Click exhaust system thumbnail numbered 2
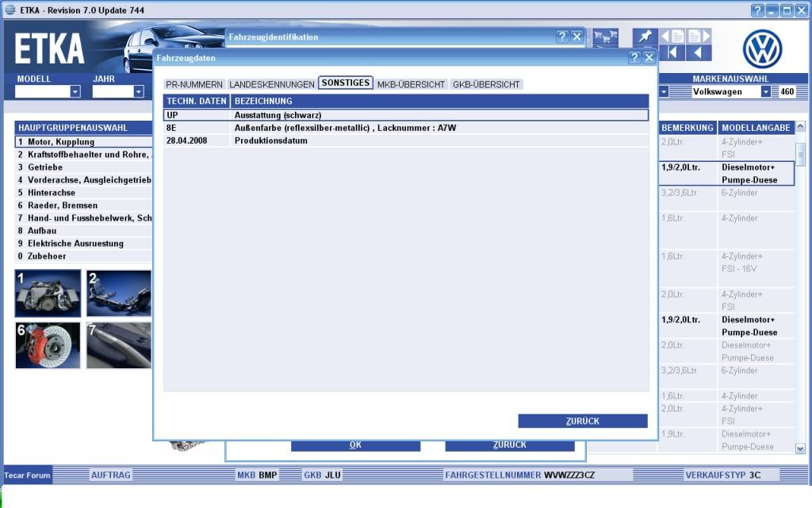This screenshot has height=508, width=812. (x=119, y=294)
